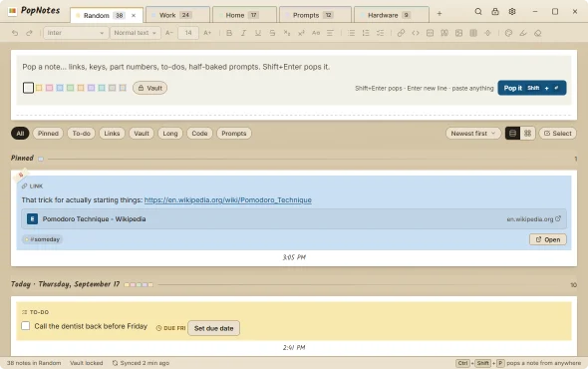Choose the green note color swatch
Viewport: 588px width, 369px height.
tap(70, 88)
